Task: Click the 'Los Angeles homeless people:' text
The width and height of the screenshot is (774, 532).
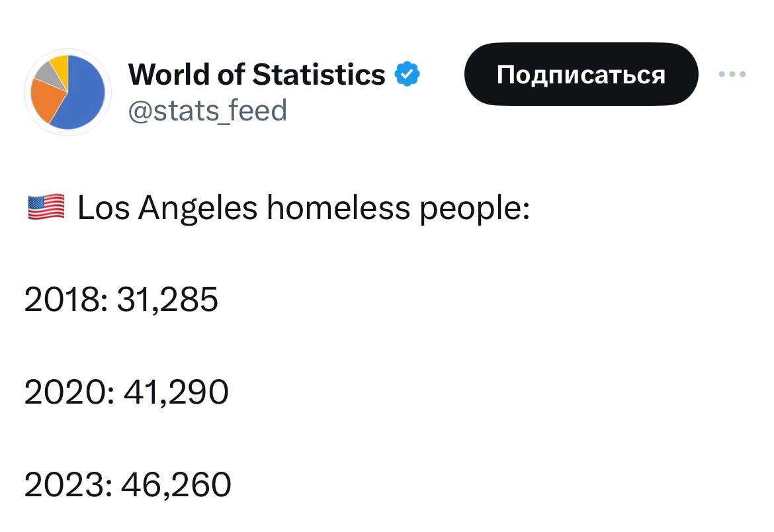Action: coord(304,208)
